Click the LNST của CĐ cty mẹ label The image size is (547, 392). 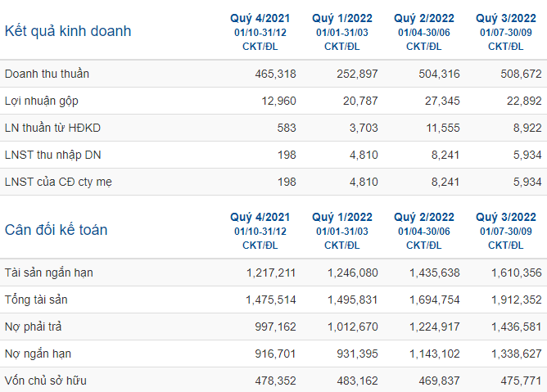pos(58,182)
